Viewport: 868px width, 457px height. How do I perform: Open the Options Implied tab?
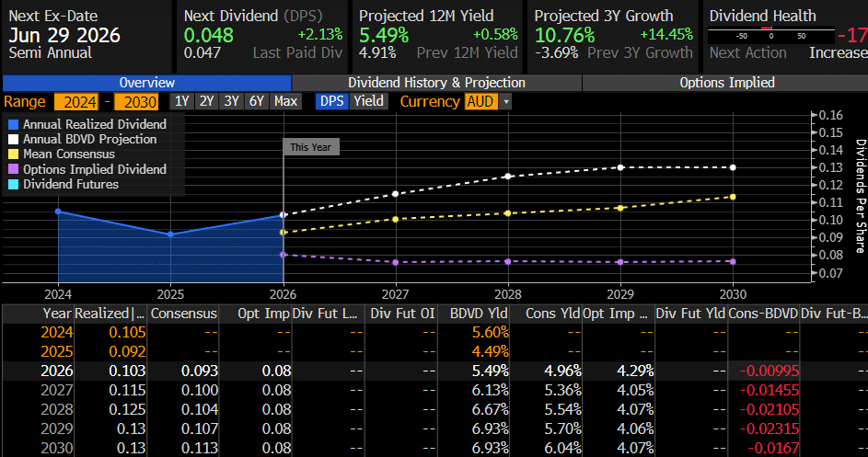tap(726, 83)
